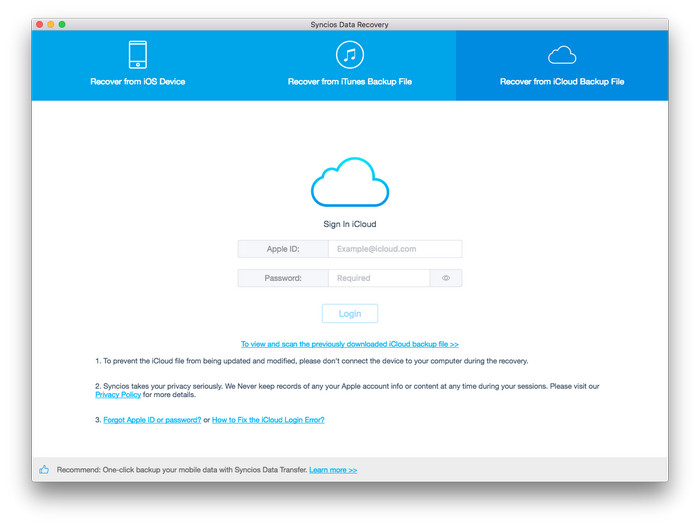Focus the Apple ID input field
Viewport: 700px width, 527px height.
point(395,249)
